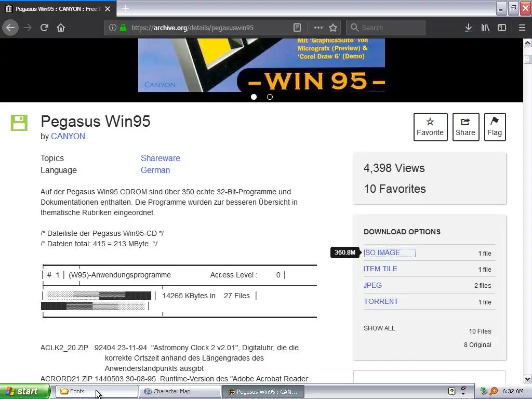Open the German language link
This screenshot has width=532, height=399.
[155, 170]
